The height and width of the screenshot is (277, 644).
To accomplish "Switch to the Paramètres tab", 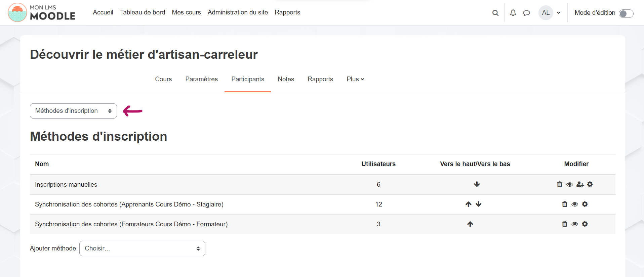I will pos(201,79).
